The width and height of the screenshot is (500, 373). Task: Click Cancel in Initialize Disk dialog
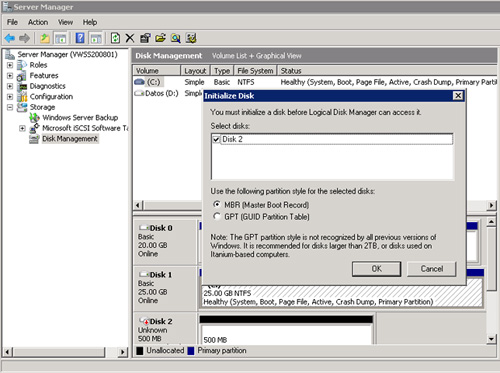[x=432, y=269]
